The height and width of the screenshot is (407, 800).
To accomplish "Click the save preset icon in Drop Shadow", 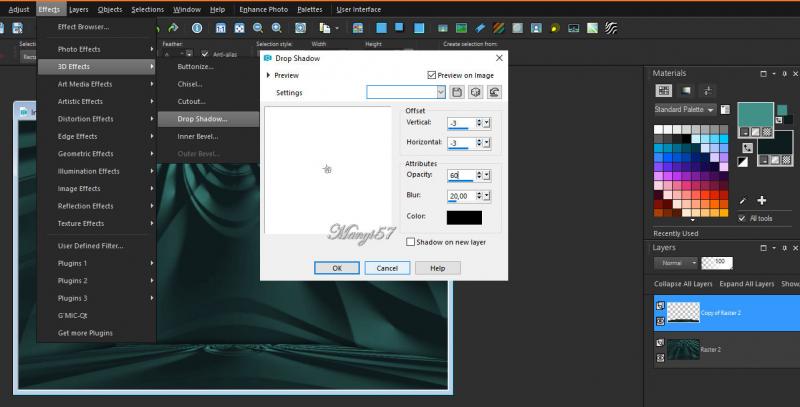I will [457, 92].
